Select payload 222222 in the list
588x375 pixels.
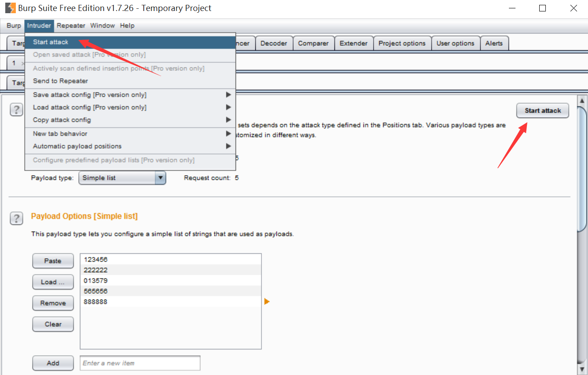[171, 270]
